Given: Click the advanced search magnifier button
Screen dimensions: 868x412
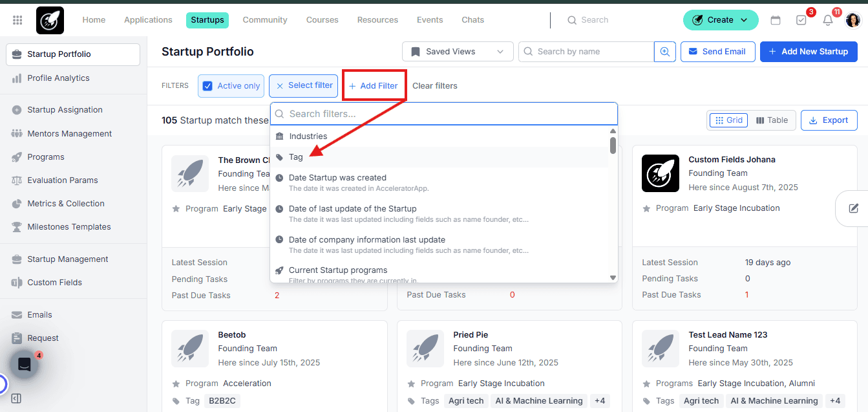Looking at the screenshot, I should click(665, 52).
